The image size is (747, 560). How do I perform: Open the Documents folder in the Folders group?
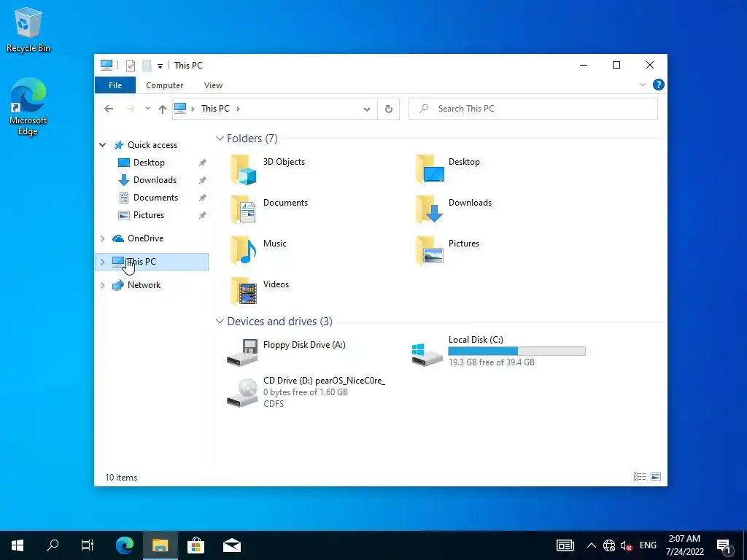click(x=269, y=209)
